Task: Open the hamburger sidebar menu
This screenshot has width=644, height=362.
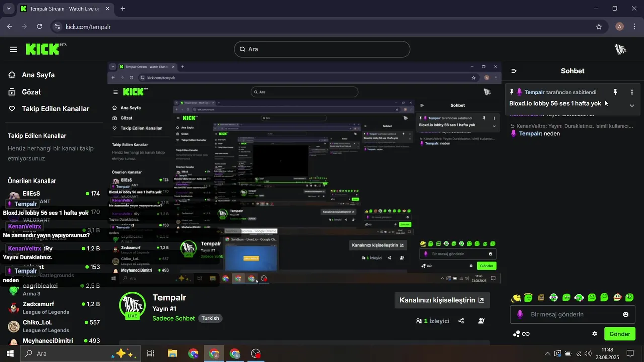Action: point(13,49)
